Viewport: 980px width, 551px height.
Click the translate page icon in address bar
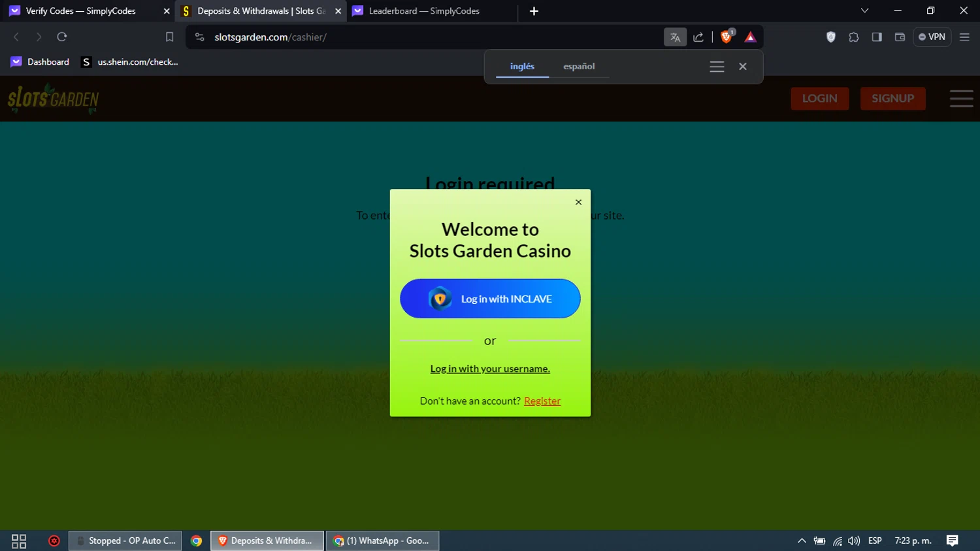pos(675,37)
